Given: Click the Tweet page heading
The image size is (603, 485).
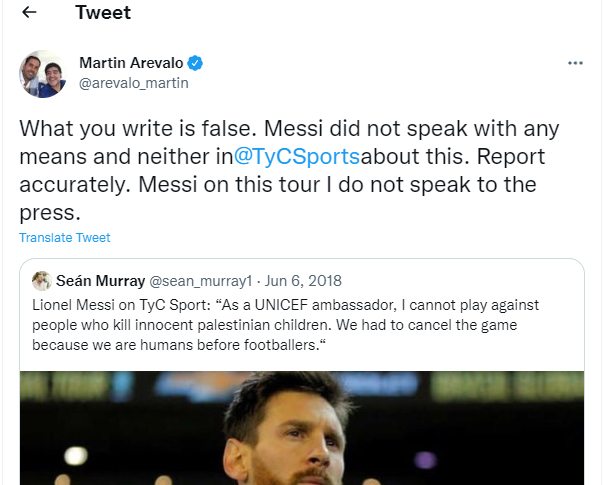Looking at the screenshot, I should click(103, 13).
